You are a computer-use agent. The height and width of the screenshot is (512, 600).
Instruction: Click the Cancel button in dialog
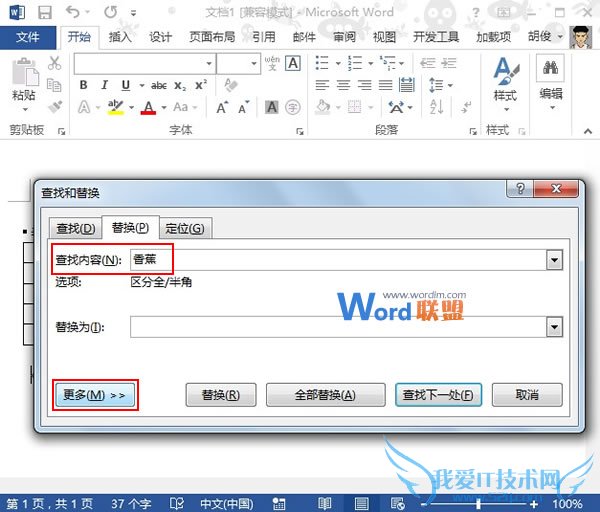click(527, 395)
